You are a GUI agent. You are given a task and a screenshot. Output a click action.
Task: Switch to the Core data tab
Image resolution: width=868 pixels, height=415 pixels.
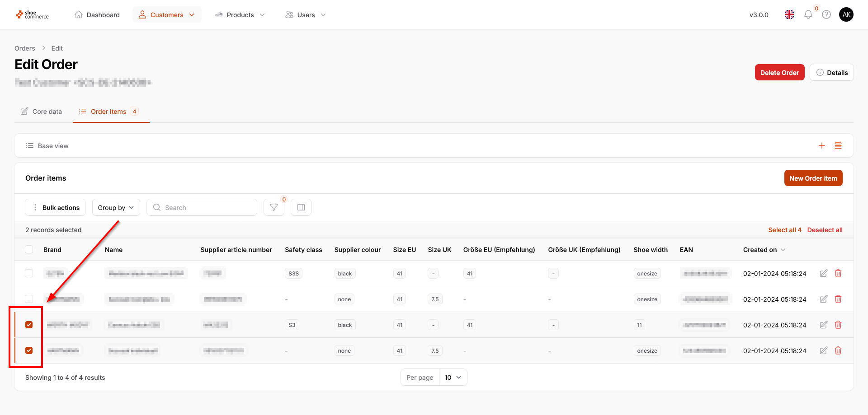click(42, 112)
